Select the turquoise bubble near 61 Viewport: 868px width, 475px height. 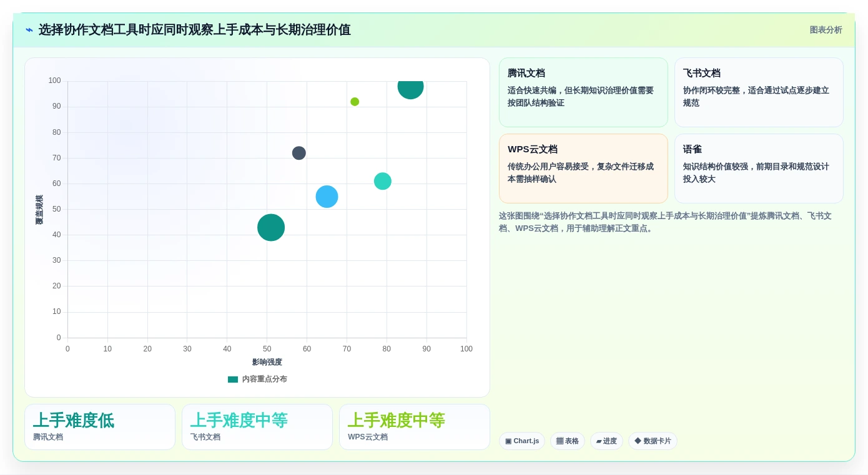point(383,181)
